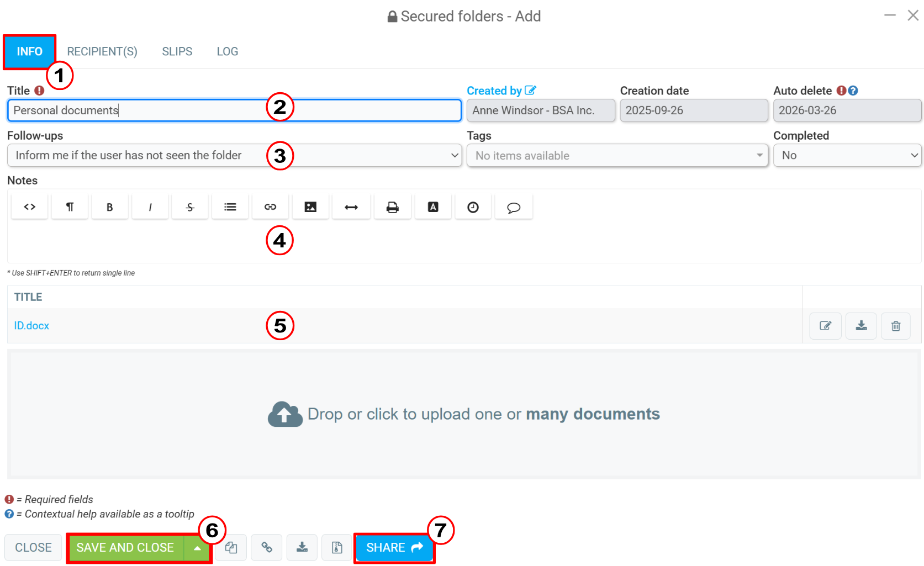Apply strikethrough formatting in Notes
The height and width of the screenshot is (566, 924).
click(190, 207)
